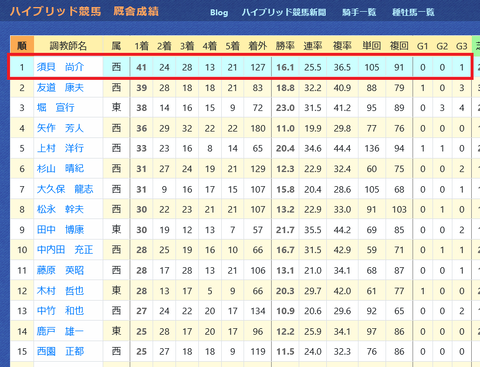Select 勝率 15.8 in 大久保 row

285,190
